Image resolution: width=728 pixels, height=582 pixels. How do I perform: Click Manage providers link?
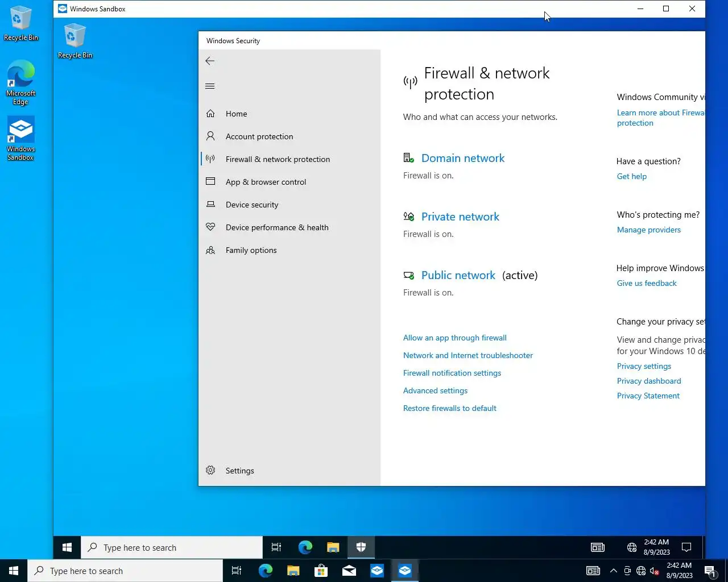tap(649, 230)
